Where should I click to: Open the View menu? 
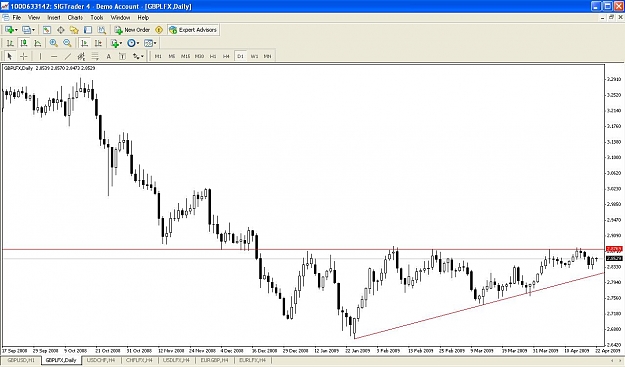pos(34,18)
